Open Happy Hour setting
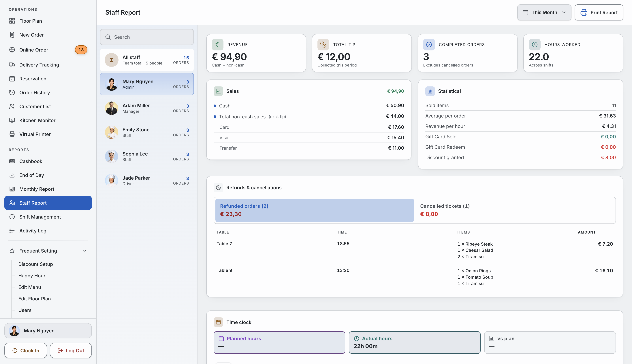The height and width of the screenshot is (364, 632). pyautogui.click(x=32, y=276)
